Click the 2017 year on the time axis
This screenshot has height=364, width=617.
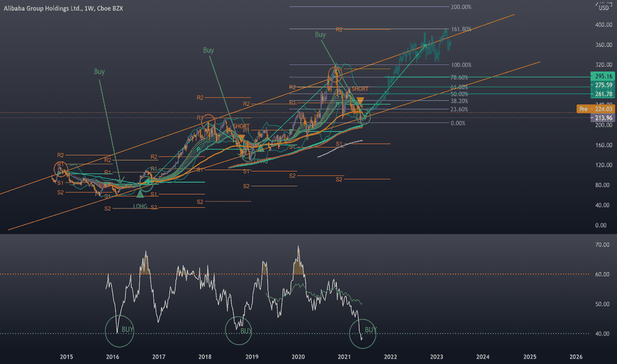tap(159, 357)
